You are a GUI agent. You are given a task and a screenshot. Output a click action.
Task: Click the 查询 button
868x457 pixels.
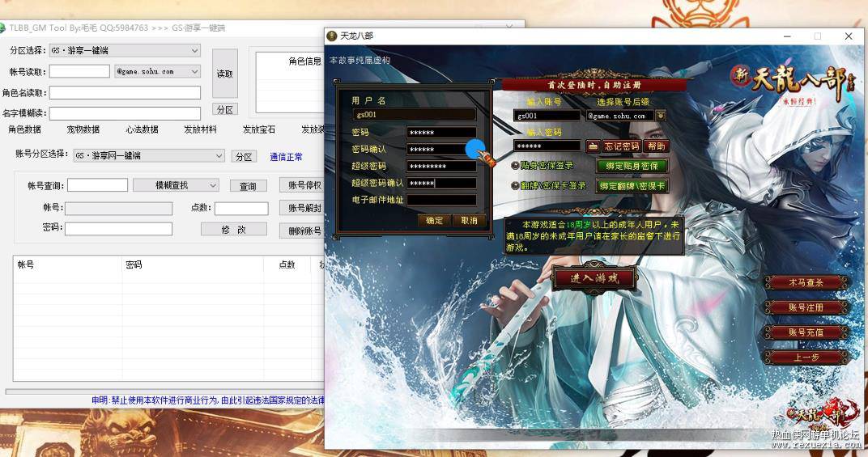click(248, 186)
